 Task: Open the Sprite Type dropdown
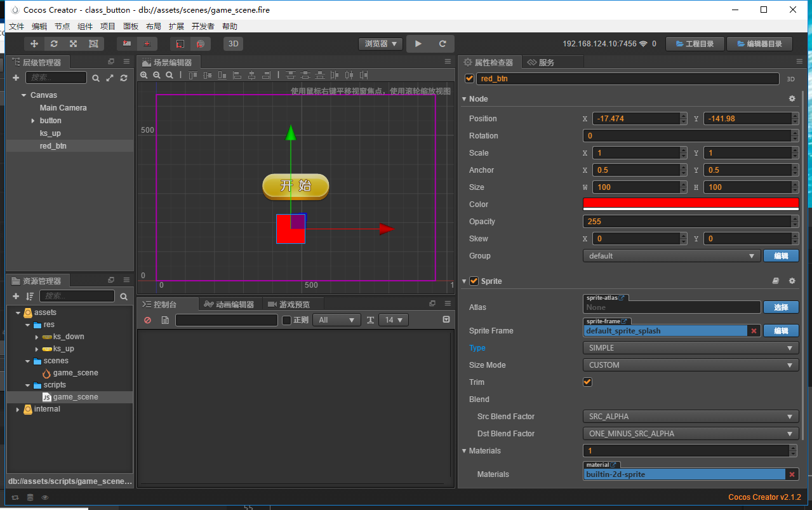(x=690, y=347)
